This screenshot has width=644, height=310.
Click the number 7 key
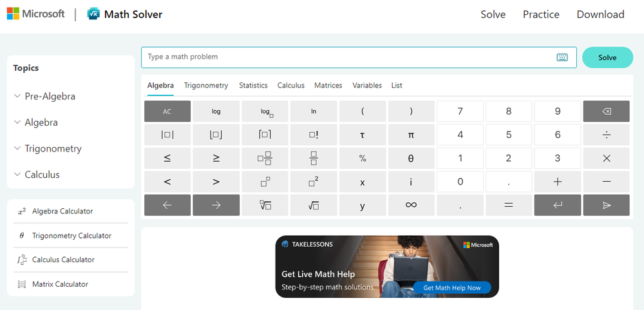460,111
